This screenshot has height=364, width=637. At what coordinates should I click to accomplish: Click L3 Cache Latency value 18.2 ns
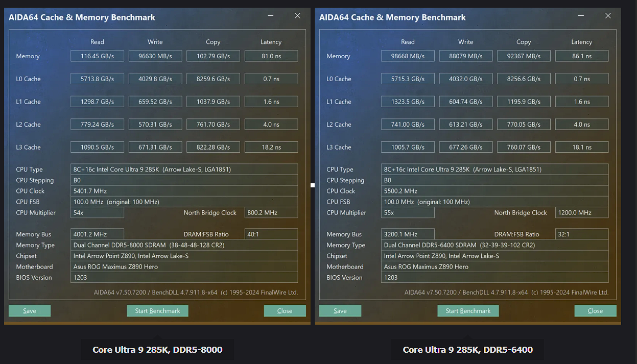pyautogui.click(x=271, y=147)
